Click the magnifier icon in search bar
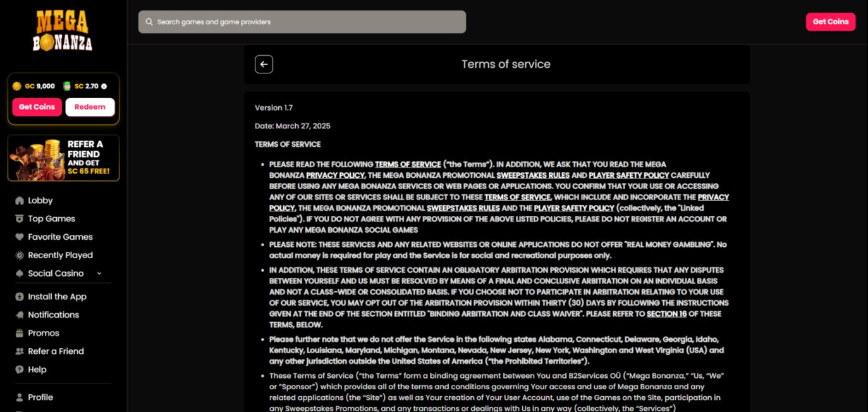This screenshot has width=868, height=412. (149, 22)
